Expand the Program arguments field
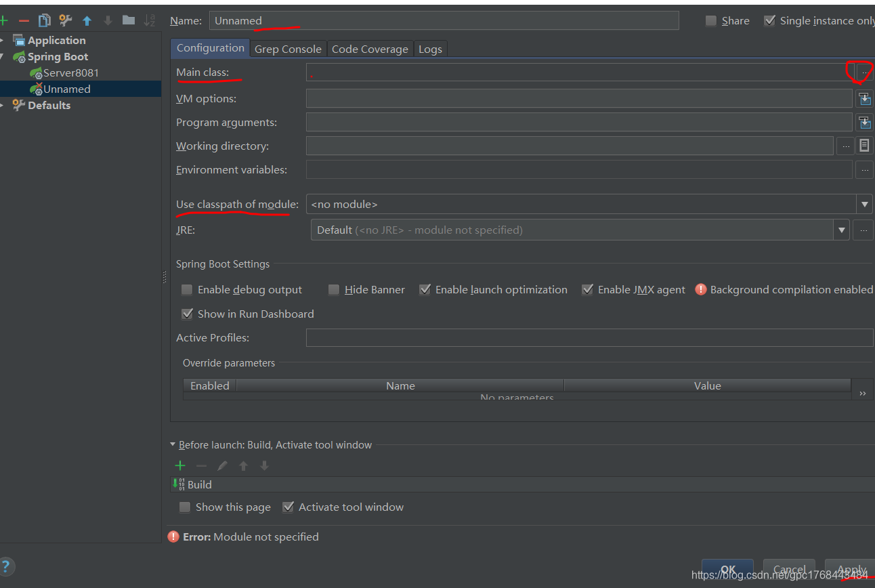Screen dimensions: 875x588 864,123
